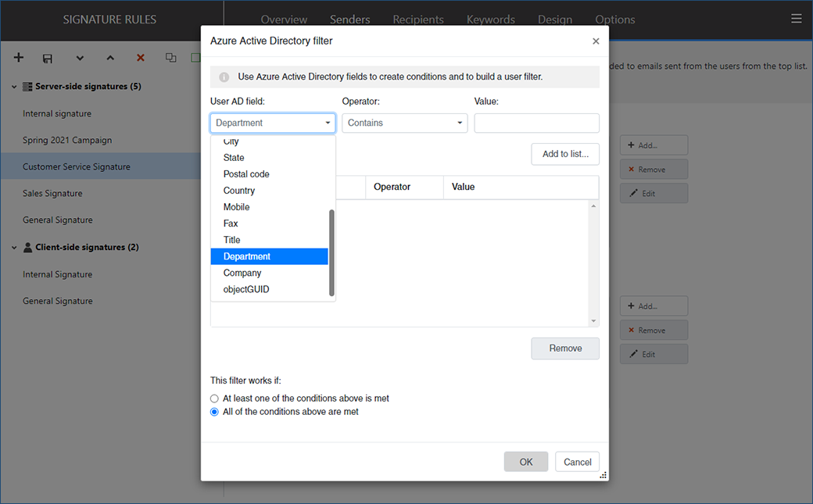
Task: Choose Department from the field list
Action: 269,256
